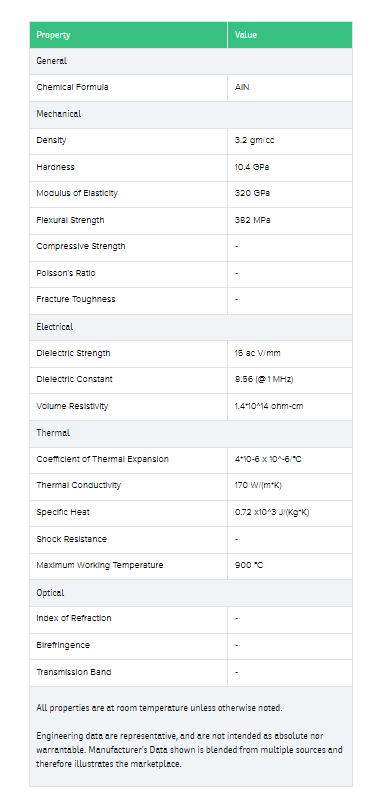The height and width of the screenshot is (807, 373).
Task: Select the Mechanical section heading
Action: tap(59, 114)
